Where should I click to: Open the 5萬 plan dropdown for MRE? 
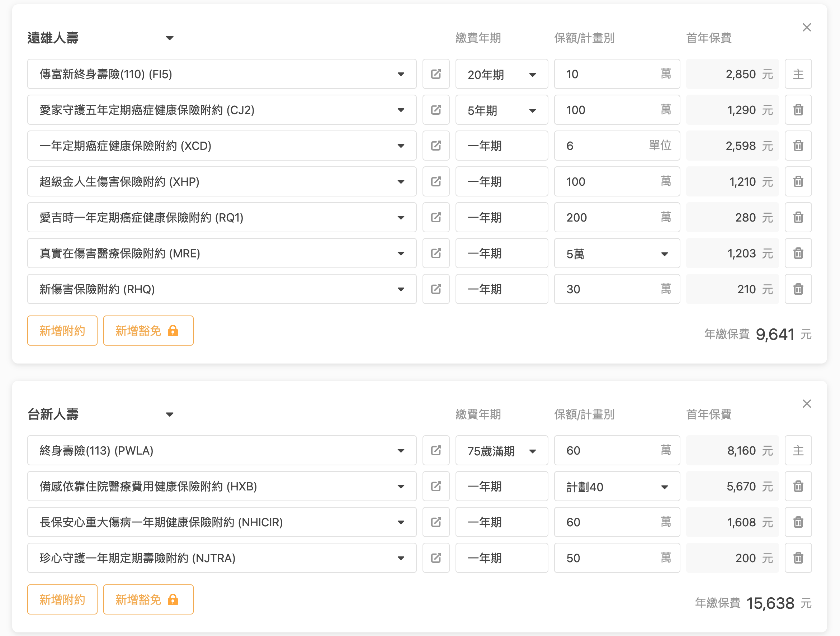tap(617, 253)
